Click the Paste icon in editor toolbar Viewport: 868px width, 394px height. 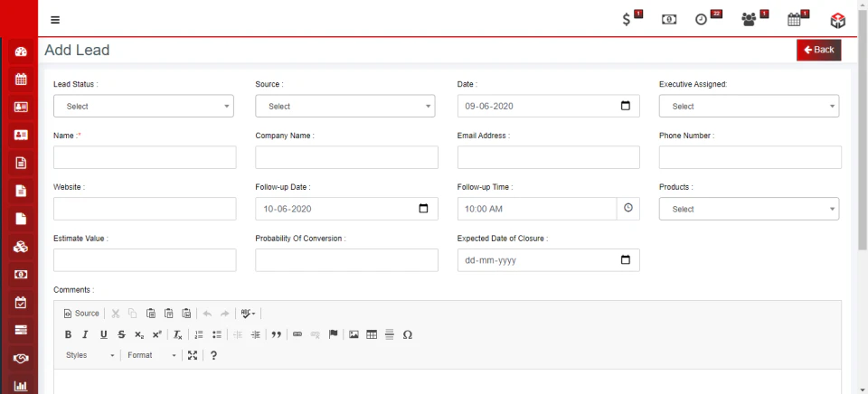tap(151, 314)
